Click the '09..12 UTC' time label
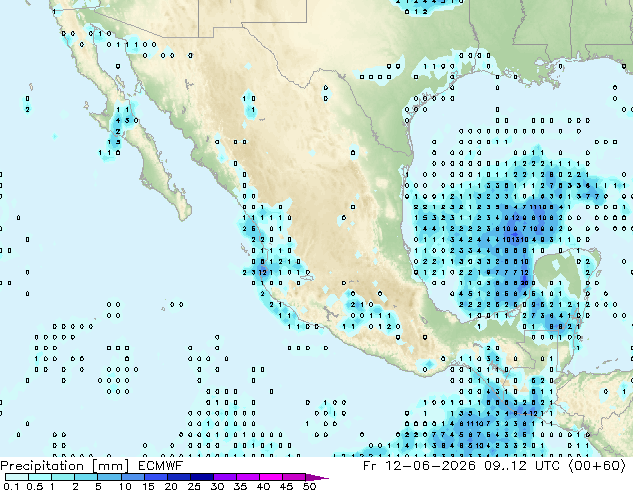Viewport: 634px width, 490px height. [x=522, y=466]
